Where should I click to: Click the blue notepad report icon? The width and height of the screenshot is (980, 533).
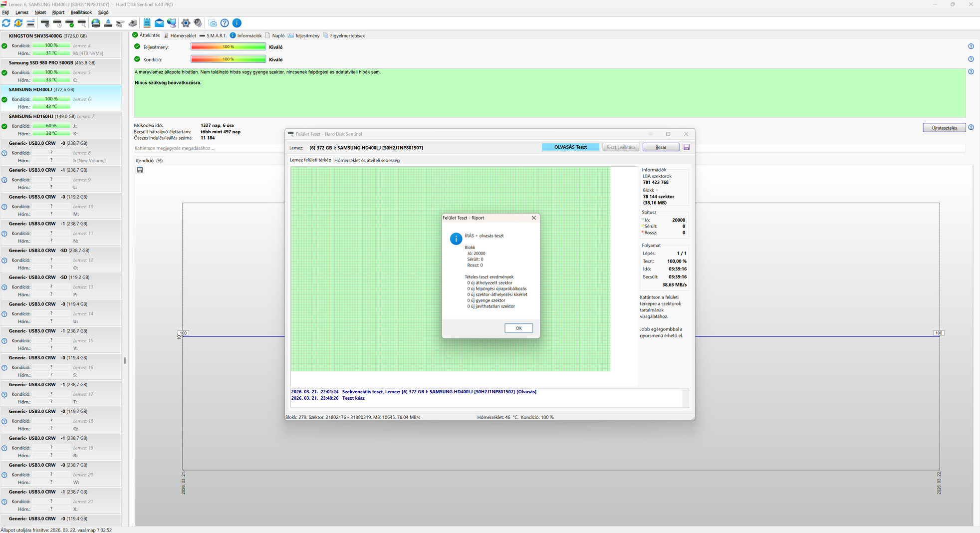tap(147, 23)
